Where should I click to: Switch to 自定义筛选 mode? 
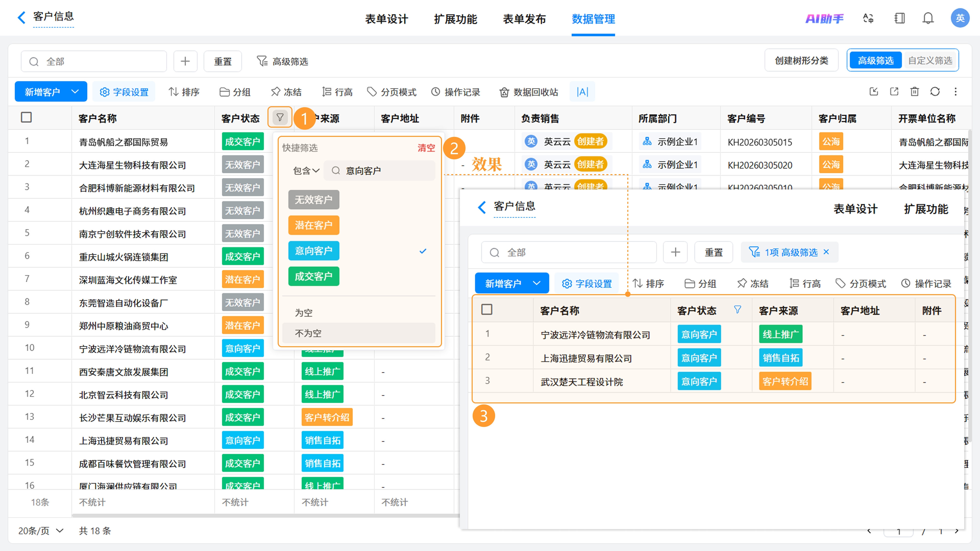point(930,60)
